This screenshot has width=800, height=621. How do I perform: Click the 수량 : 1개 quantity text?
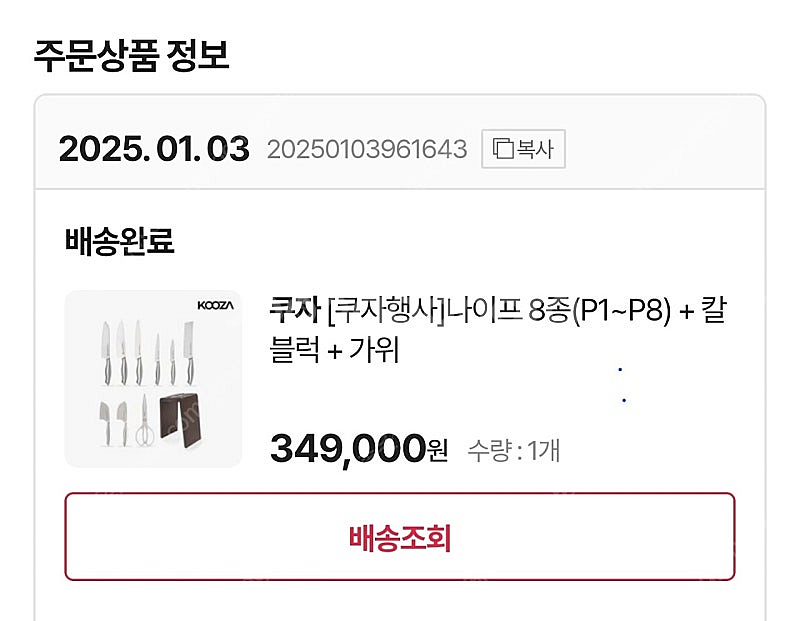514,450
